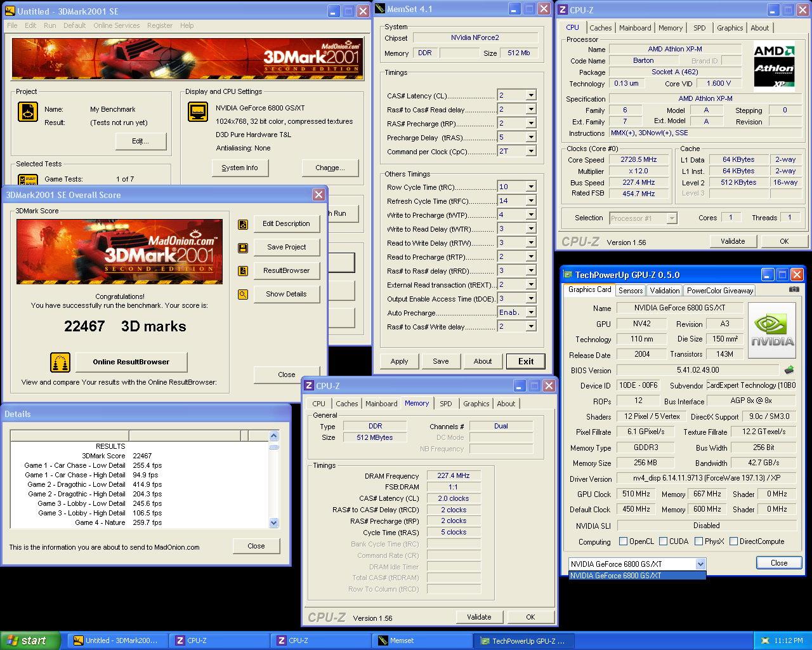Image resolution: width=812 pixels, height=650 pixels.
Task: Open Command per Clock (CpC) dropdown
Action: [531, 151]
